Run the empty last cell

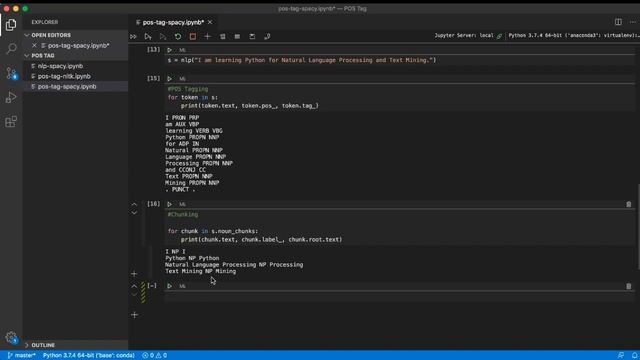[x=169, y=286]
